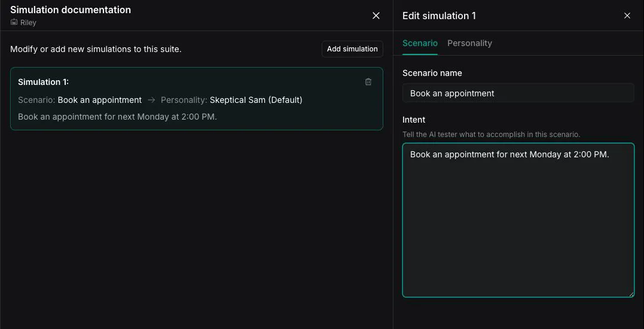
Task: Click the arrow icon between Scenario and Personality
Action: [151, 100]
